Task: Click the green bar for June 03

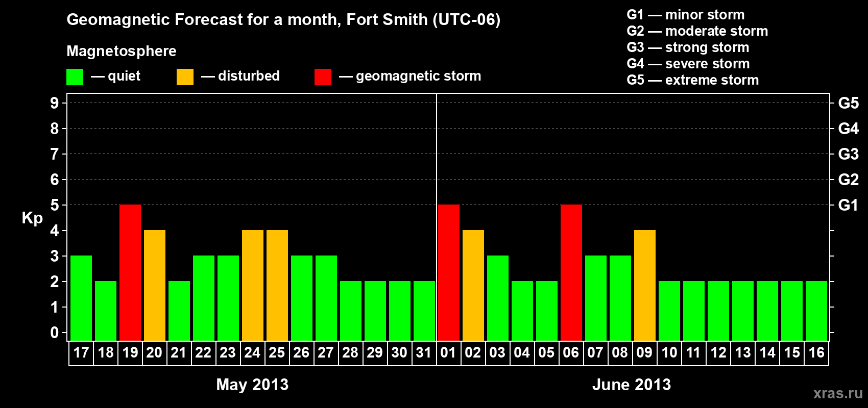Action: [x=498, y=298]
